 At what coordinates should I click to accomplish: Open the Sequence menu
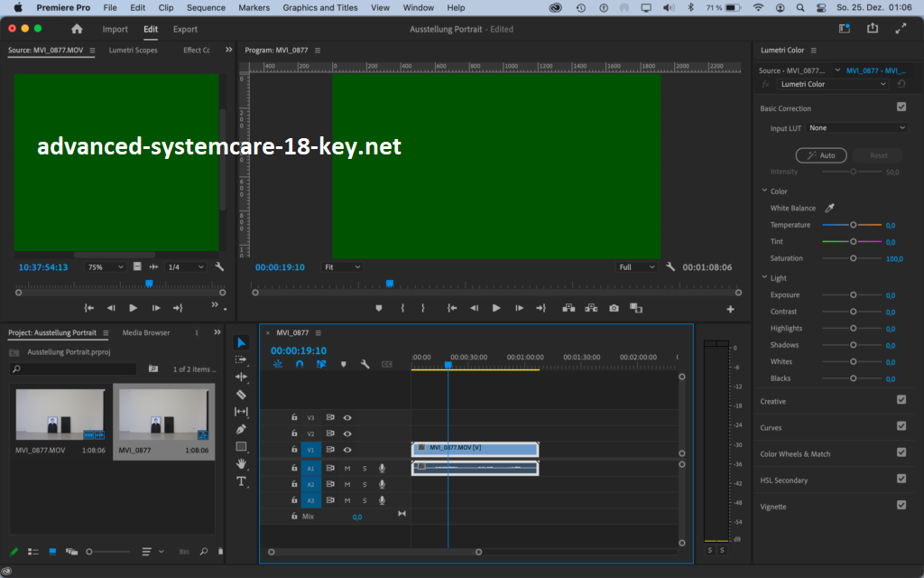tap(206, 7)
